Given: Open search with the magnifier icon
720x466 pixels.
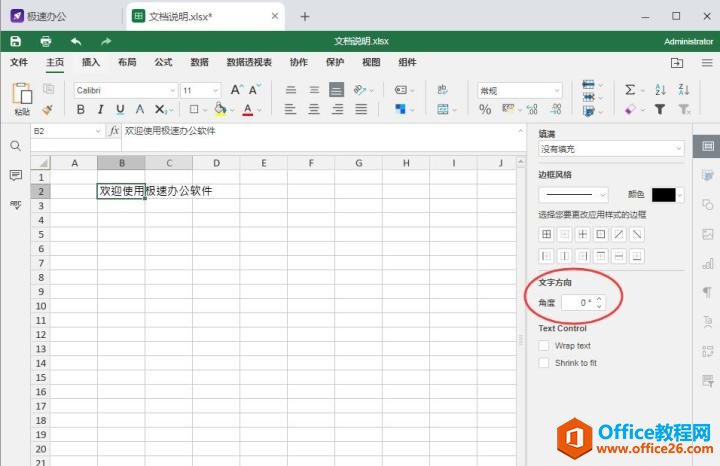Looking at the screenshot, I should point(16,146).
